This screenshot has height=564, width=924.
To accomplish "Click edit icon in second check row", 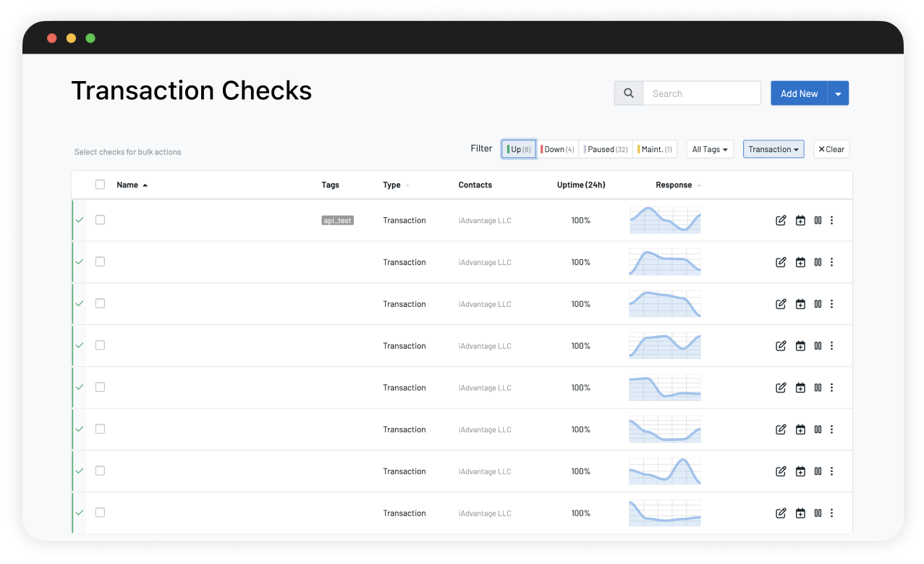I will tap(781, 262).
